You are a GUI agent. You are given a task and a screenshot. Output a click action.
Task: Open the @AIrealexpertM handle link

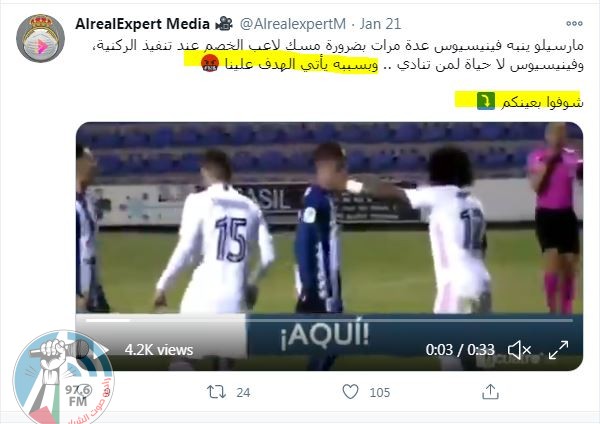pyautogui.click(x=293, y=24)
